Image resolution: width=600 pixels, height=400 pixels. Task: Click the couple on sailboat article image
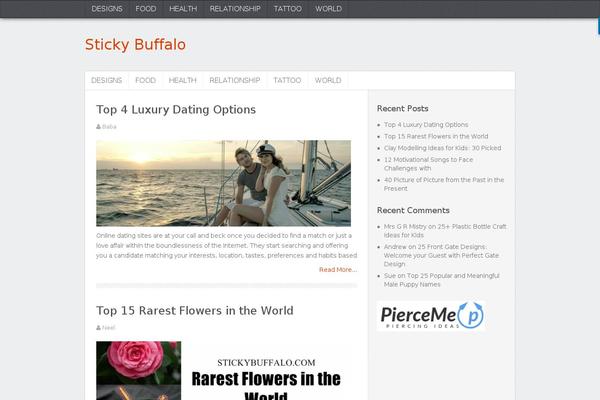[x=223, y=183]
